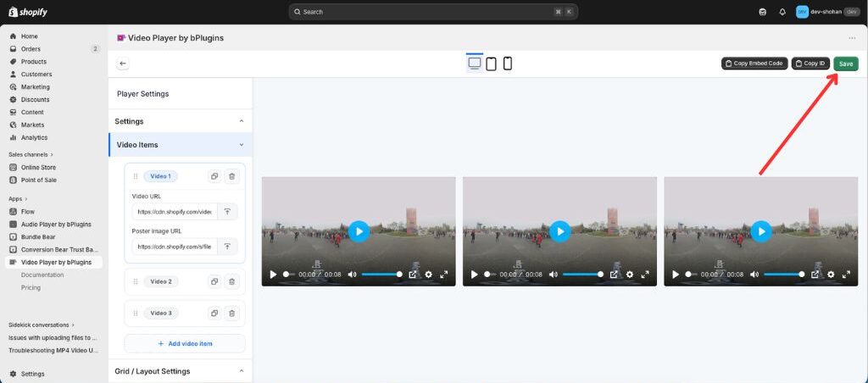Image resolution: width=868 pixels, height=383 pixels.
Task: Click the green Save button
Action: [x=845, y=64]
